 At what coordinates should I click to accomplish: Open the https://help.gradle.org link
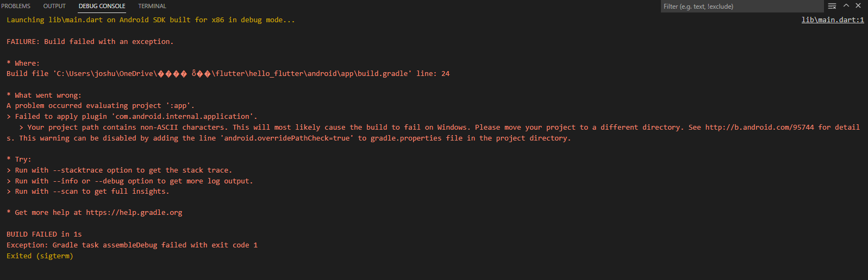pyautogui.click(x=134, y=213)
